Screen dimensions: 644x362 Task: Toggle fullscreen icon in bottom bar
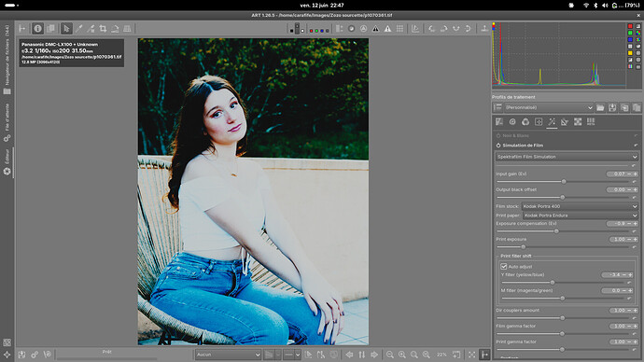(x=472, y=355)
